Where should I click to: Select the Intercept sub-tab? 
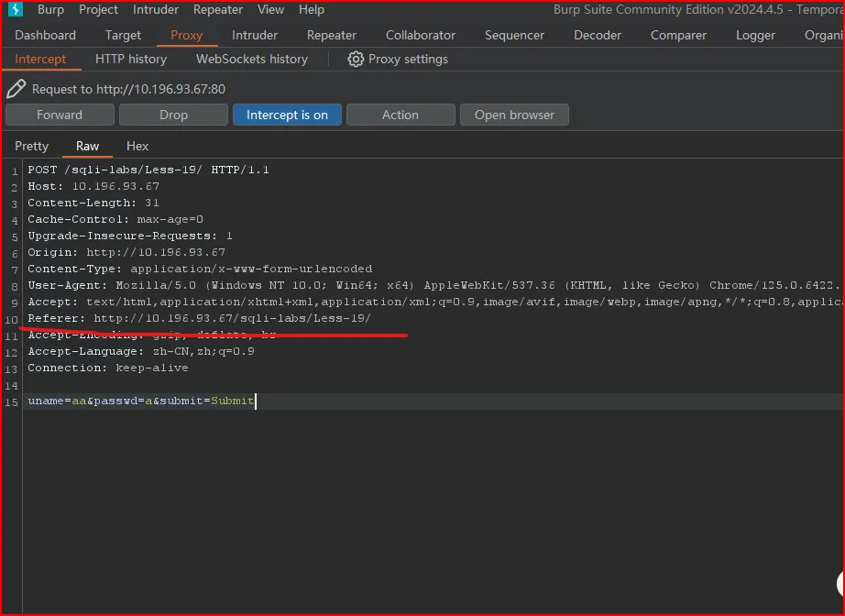click(40, 60)
